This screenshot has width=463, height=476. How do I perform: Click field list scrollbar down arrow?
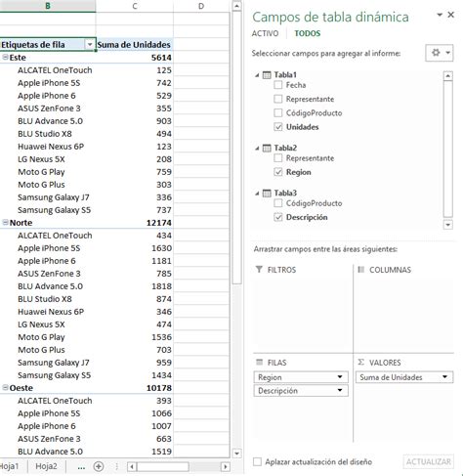click(448, 225)
